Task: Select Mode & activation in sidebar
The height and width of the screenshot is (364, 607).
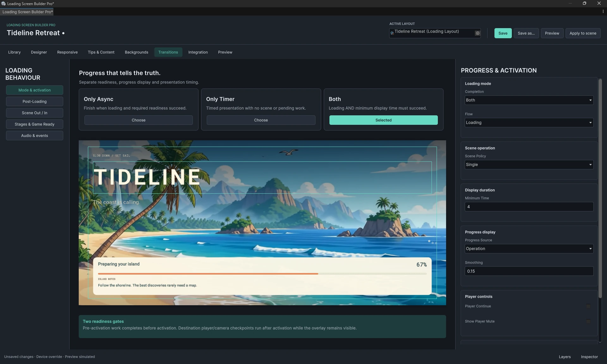Action: 34,90
